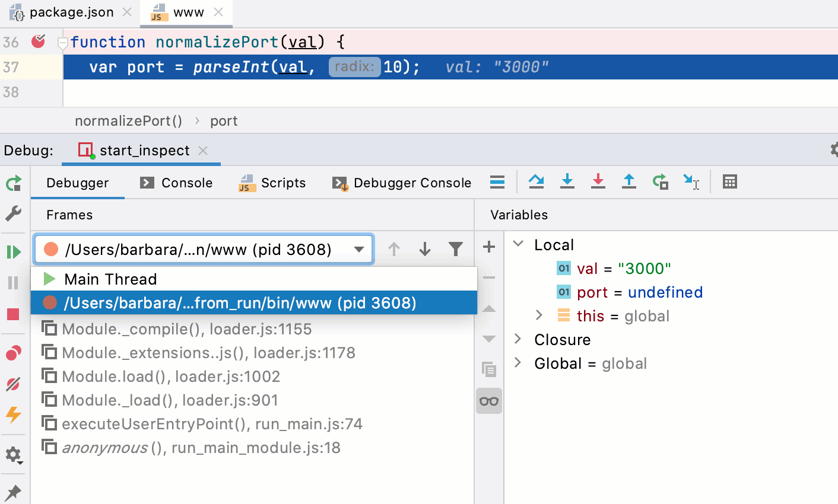Move to previous frame with up arrow
Screen dimensions: 838x504
click(x=394, y=249)
